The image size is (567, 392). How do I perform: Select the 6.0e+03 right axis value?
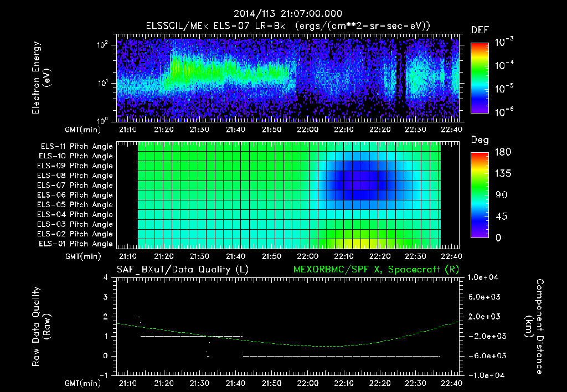[484, 297]
